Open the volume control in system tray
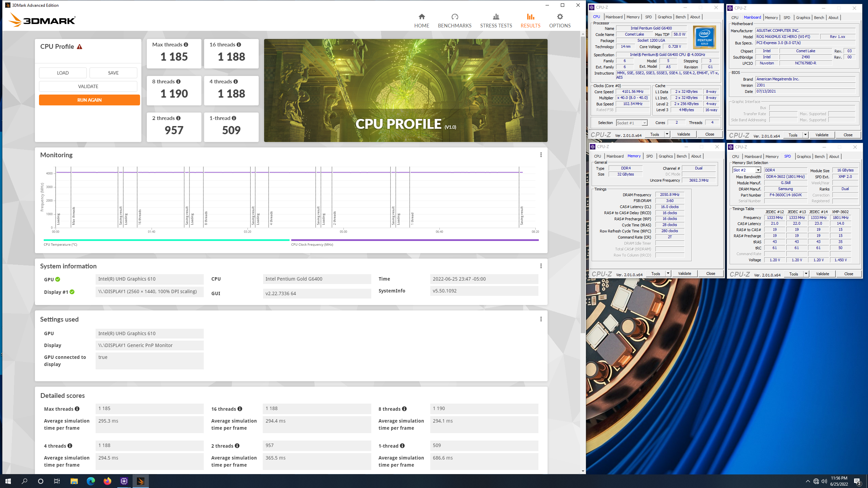Screen dimensions: 868x488 coord(824,481)
